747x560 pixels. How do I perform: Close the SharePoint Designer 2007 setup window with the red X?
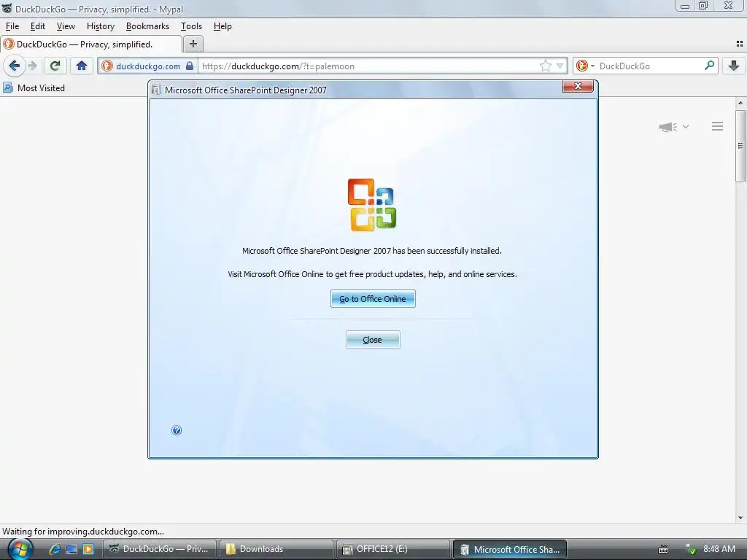pos(578,86)
